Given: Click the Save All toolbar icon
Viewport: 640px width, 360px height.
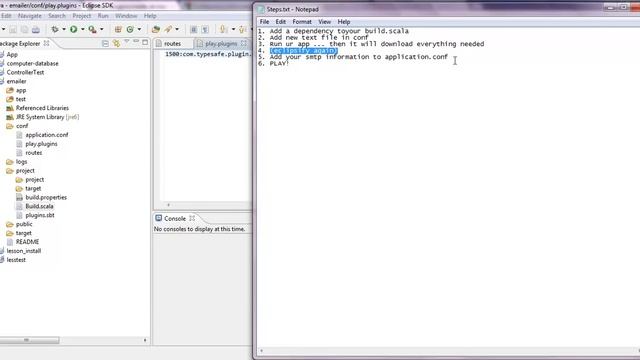Looking at the screenshot, I should [24, 29].
